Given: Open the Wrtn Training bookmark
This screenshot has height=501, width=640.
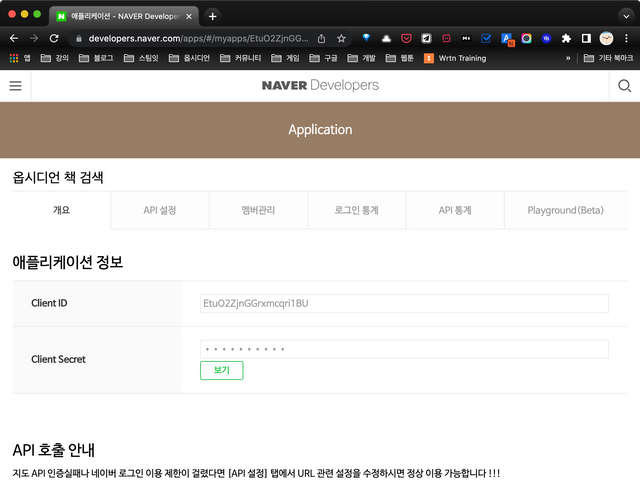Looking at the screenshot, I should [455, 58].
